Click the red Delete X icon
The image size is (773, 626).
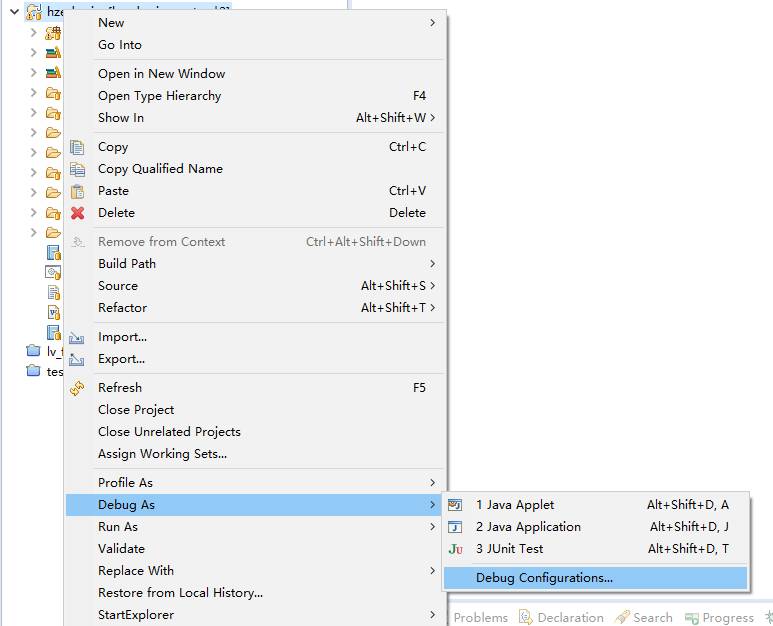(x=77, y=213)
